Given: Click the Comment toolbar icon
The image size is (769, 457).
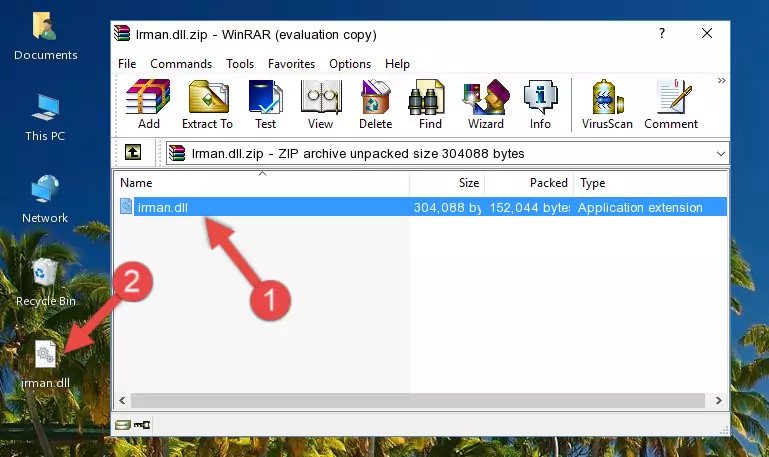Looking at the screenshot, I should click(x=671, y=104).
